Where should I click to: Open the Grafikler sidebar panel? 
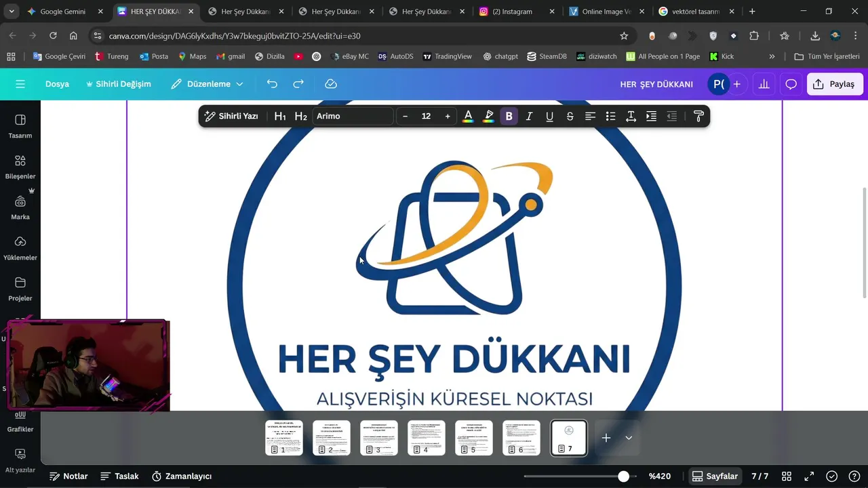pyautogui.click(x=20, y=421)
